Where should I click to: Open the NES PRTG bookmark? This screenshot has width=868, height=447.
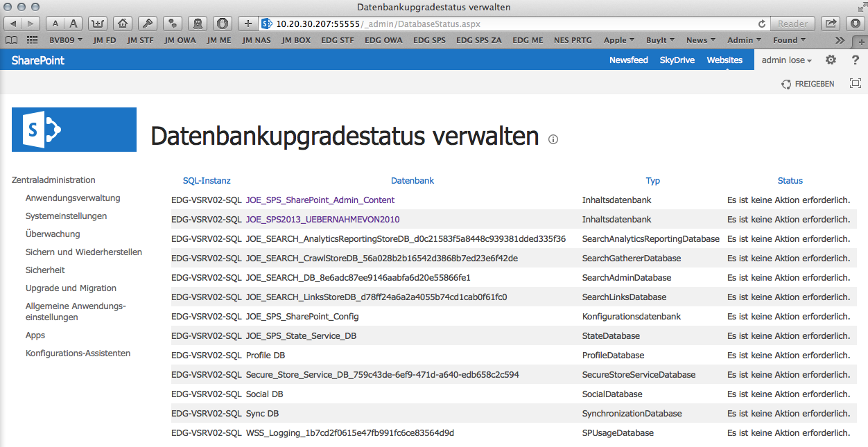[573, 40]
